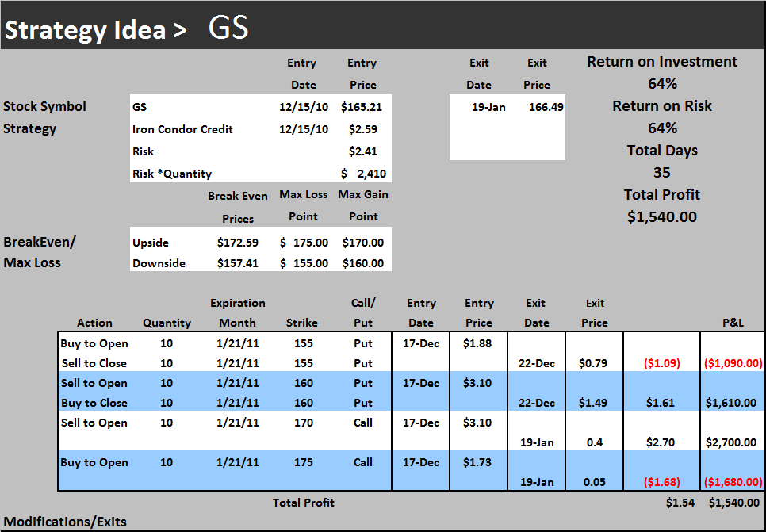The height and width of the screenshot is (532, 766).
Task: Select the entry price "$1.88"
Action: point(477,343)
